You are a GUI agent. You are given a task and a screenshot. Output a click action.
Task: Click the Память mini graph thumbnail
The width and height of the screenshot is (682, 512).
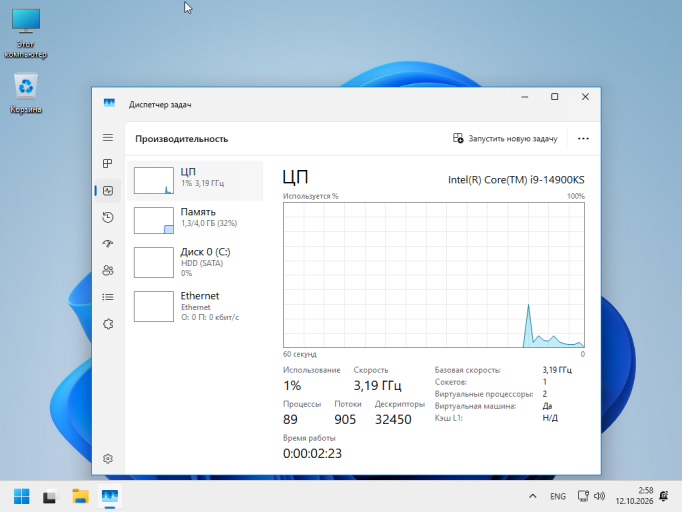(154, 220)
